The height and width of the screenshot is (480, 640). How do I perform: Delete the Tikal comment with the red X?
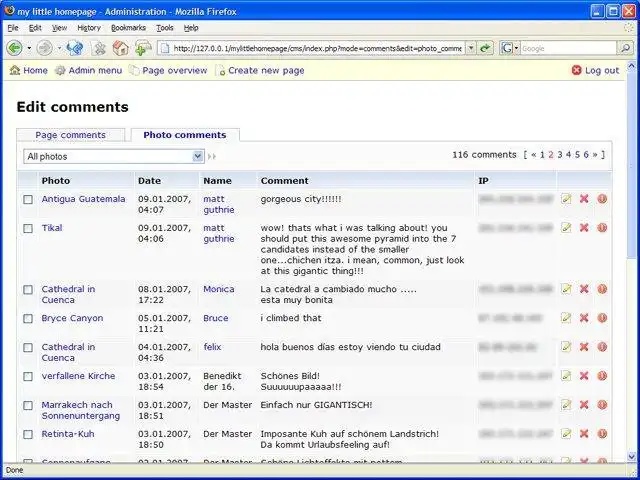(584, 228)
